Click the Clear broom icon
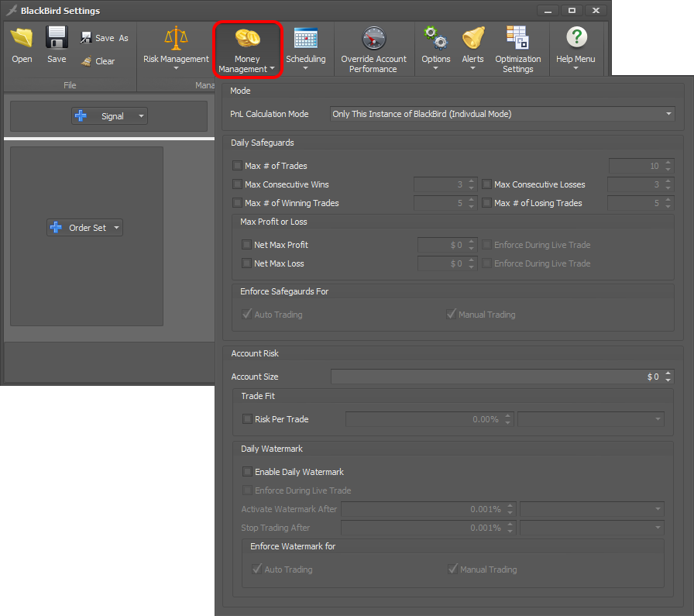This screenshot has height=616, width=694. click(x=86, y=61)
